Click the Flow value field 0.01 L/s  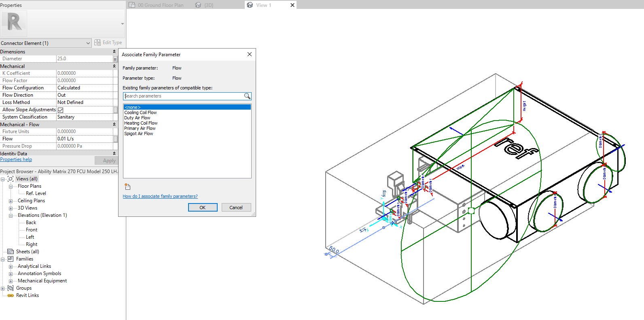coord(85,139)
